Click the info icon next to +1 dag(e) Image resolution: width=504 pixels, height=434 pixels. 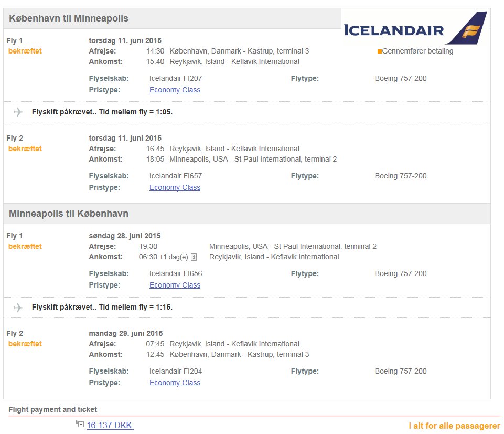tap(194, 257)
